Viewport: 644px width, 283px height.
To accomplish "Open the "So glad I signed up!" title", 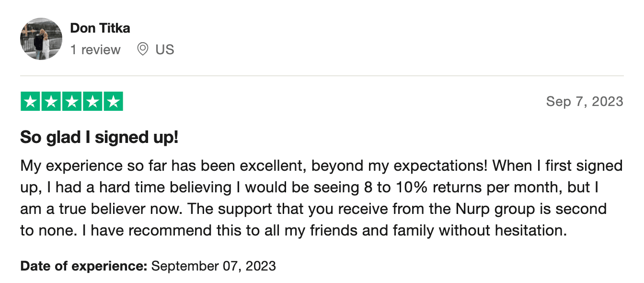I will [x=99, y=138].
